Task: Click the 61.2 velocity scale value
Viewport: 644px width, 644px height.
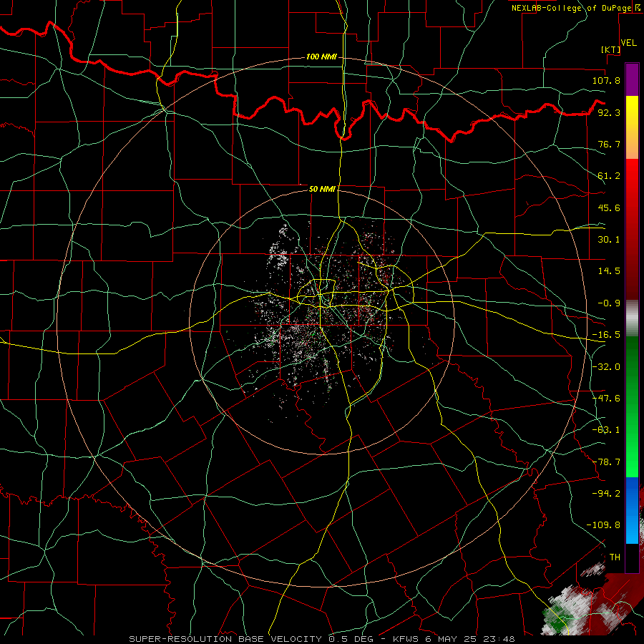Action: tap(609, 176)
